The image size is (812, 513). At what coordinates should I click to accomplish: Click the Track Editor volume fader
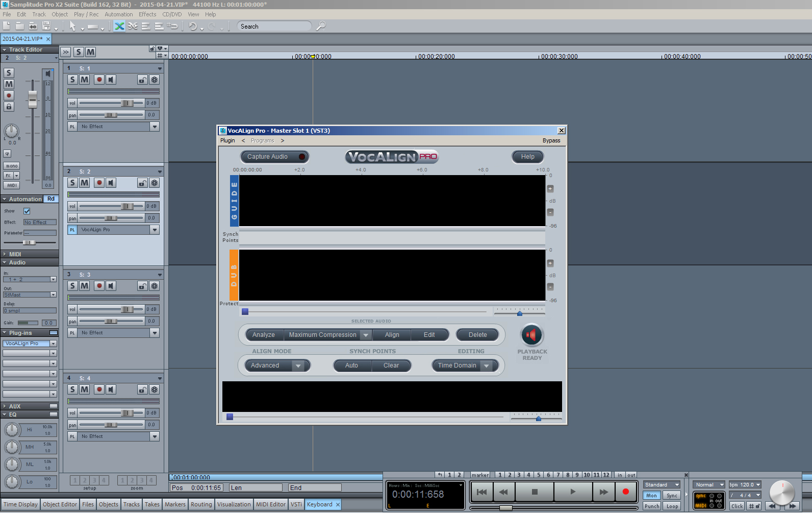pyautogui.click(x=33, y=99)
